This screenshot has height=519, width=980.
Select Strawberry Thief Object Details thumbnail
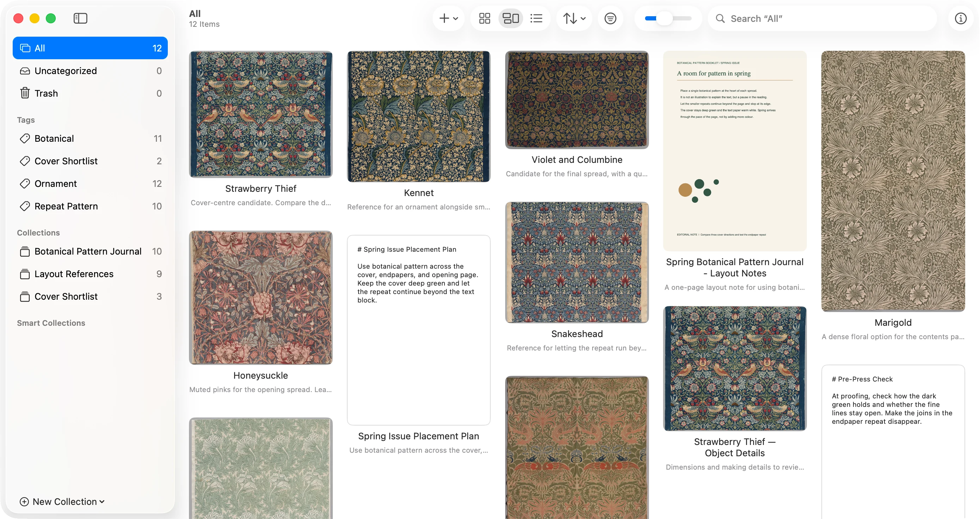point(735,368)
